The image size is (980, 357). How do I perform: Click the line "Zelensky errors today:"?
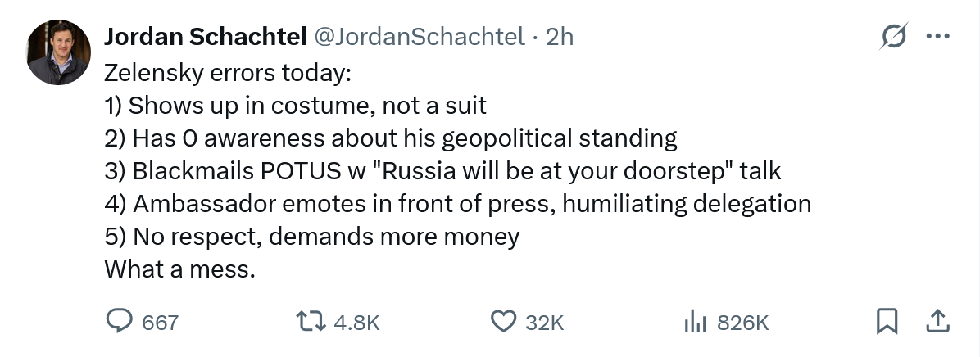click(228, 73)
